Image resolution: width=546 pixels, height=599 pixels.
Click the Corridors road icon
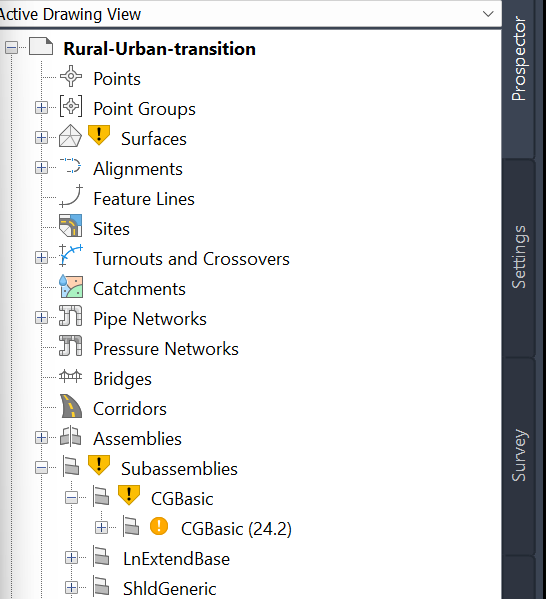pos(71,406)
